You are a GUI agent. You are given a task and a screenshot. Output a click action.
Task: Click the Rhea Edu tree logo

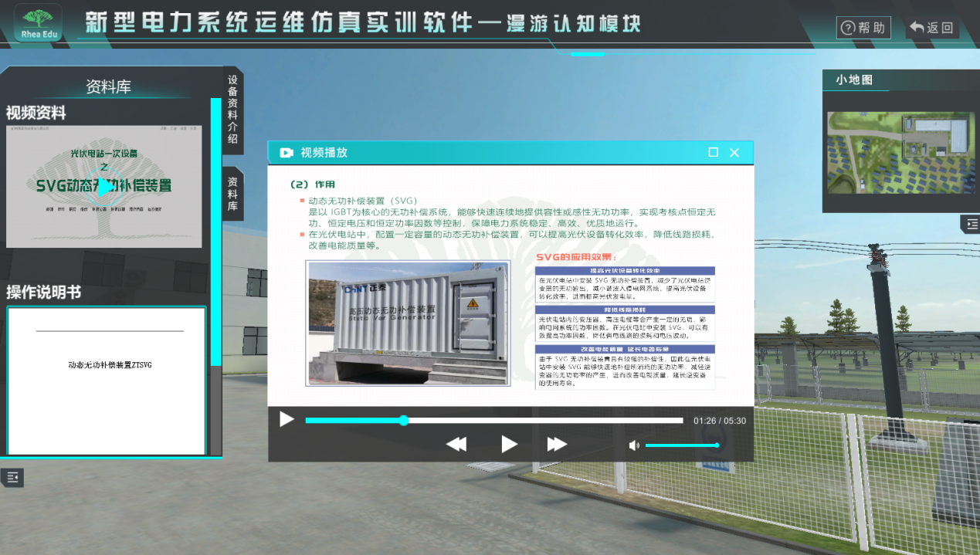[x=37, y=23]
